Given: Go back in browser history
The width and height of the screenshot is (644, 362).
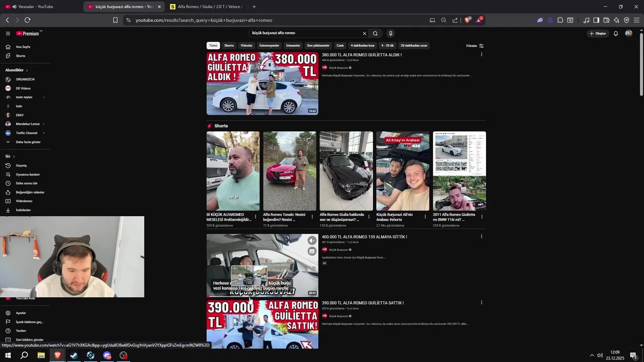Looking at the screenshot, I should pyautogui.click(x=8, y=20).
